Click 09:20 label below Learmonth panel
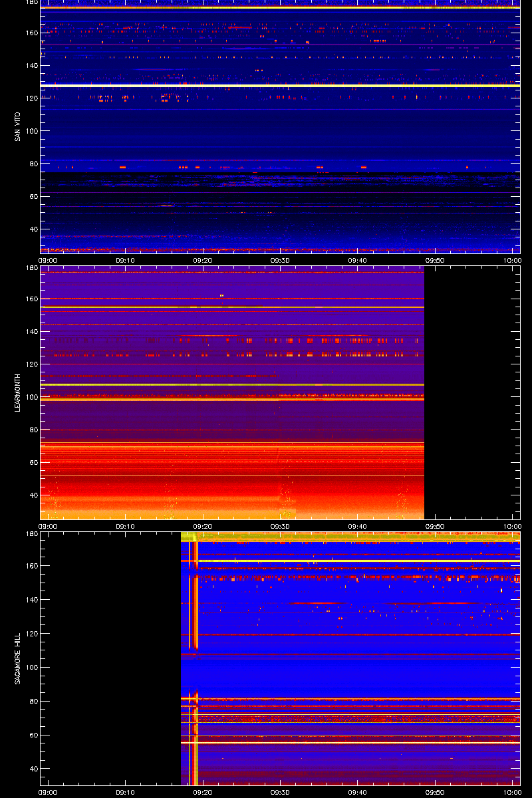 point(203,526)
